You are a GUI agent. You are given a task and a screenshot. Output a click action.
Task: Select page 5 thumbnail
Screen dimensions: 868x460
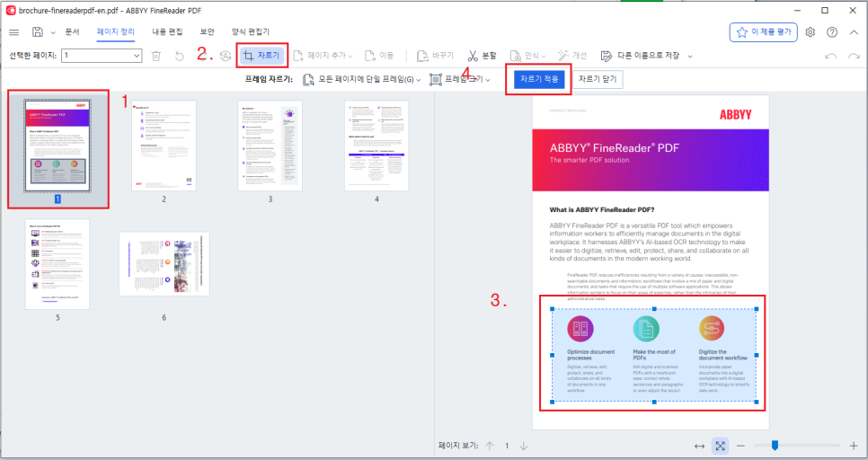tap(58, 264)
